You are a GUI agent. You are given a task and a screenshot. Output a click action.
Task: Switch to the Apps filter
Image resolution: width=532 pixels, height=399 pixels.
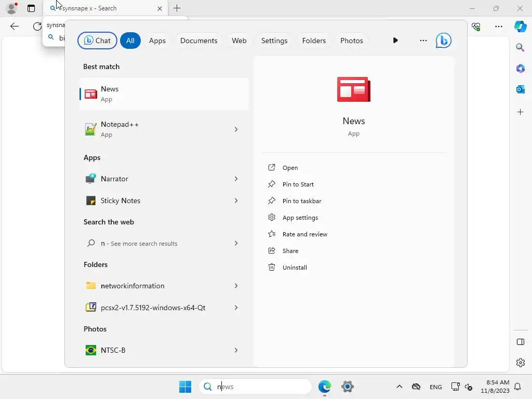157,41
